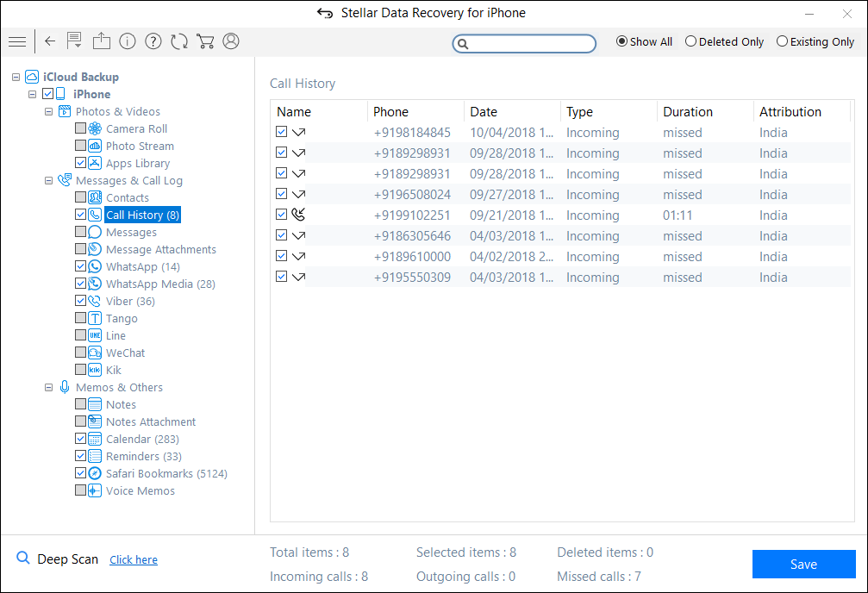Collapse the iCloud Backup tree node
Image resolution: width=868 pixels, height=593 pixels.
15,77
